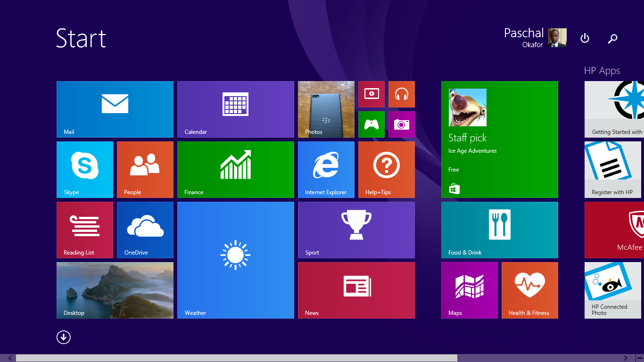Open the search magnifier button
This screenshot has height=362, width=644.
[612, 38]
